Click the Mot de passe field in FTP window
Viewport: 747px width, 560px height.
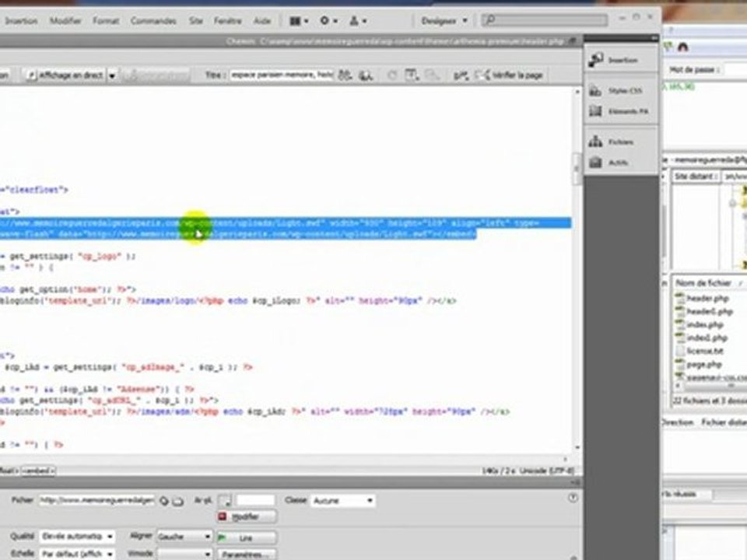coord(735,69)
